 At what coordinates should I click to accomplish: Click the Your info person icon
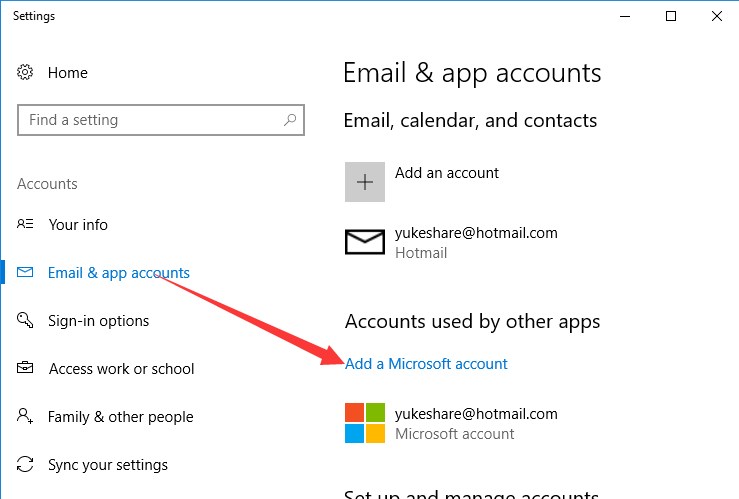[x=25, y=224]
